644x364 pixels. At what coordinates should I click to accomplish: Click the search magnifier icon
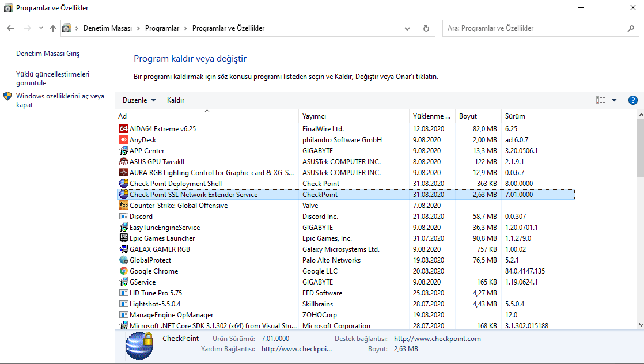click(x=631, y=28)
